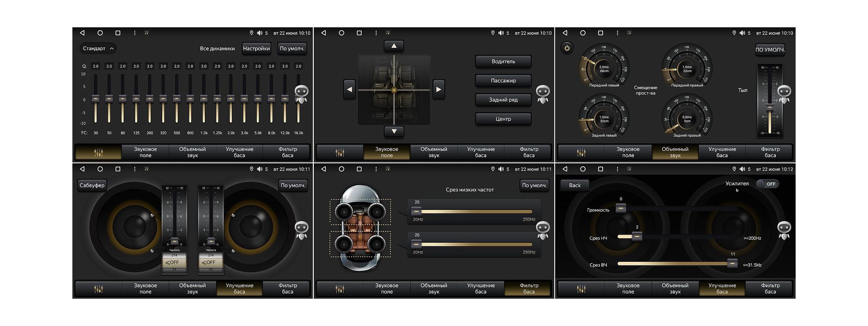Image resolution: width=868 pixels, height=326 pixels.
Task: Select rear speakers on the car diagram
Action: click(360, 244)
